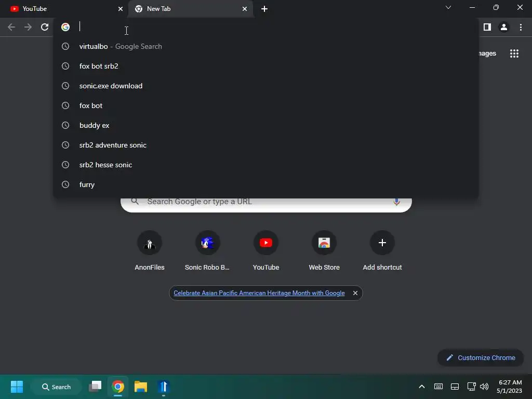Viewport: 532px width, 399px height.
Task: Click Chrome icon on taskbar
Action: 118,387
